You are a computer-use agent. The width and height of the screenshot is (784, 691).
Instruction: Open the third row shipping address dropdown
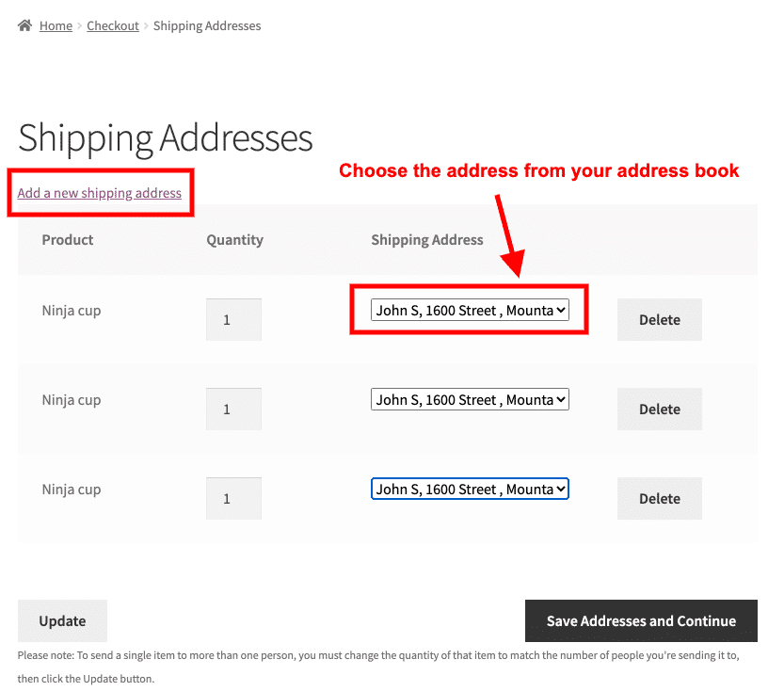coord(470,489)
